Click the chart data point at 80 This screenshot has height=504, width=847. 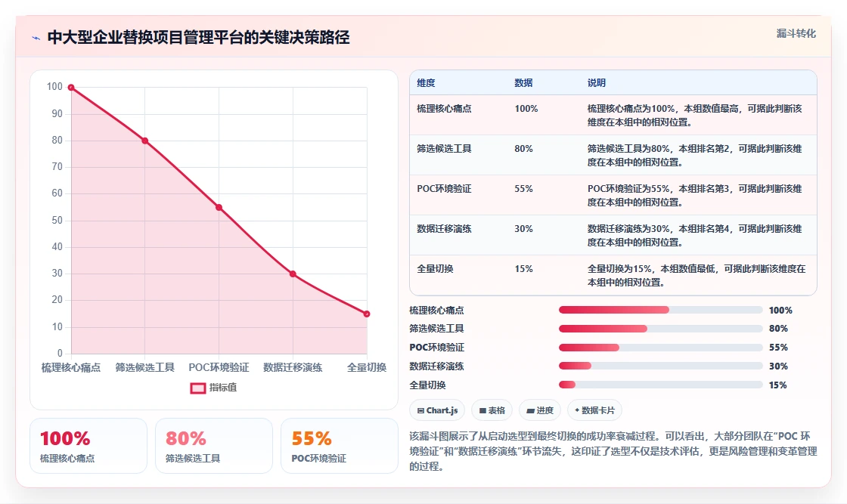click(x=144, y=141)
